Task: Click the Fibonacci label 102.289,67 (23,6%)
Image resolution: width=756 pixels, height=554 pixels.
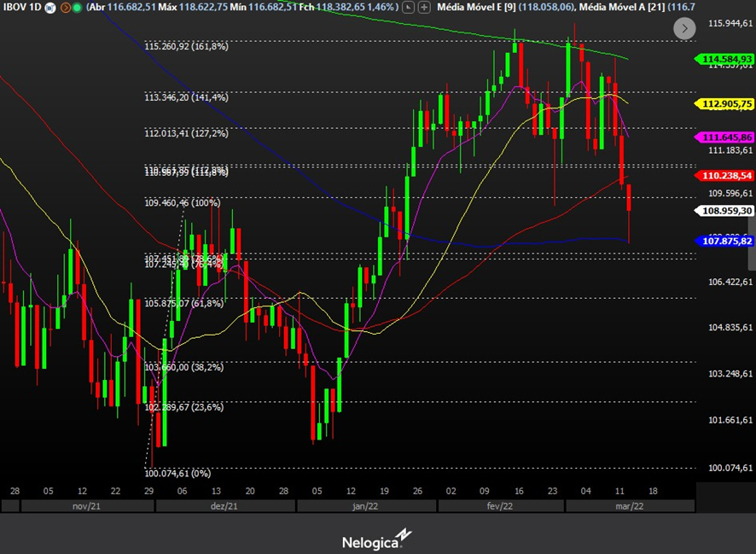Action: (x=183, y=407)
